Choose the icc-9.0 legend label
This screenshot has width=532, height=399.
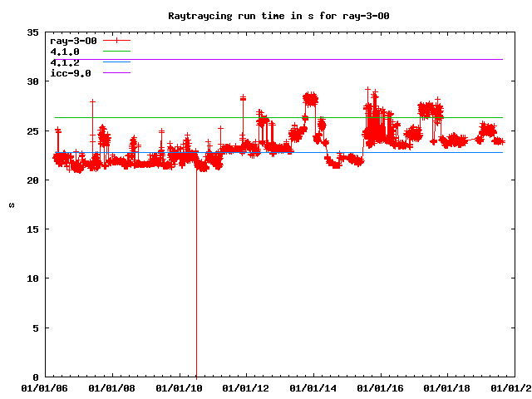pyautogui.click(x=71, y=73)
